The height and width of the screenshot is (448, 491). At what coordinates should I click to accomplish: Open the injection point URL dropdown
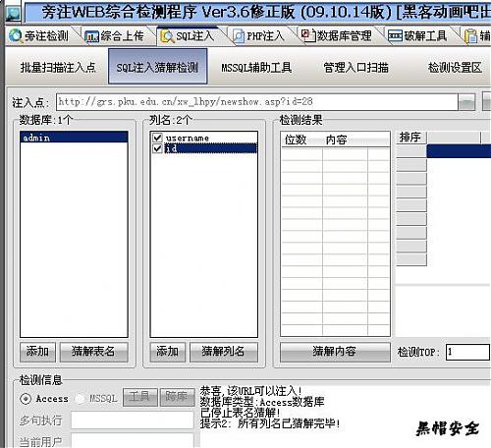(x=466, y=102)
